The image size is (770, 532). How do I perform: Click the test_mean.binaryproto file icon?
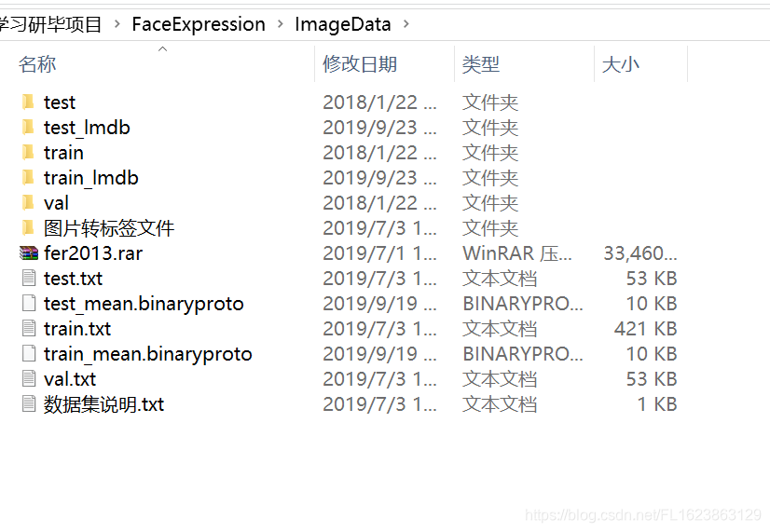pos(29,304)
